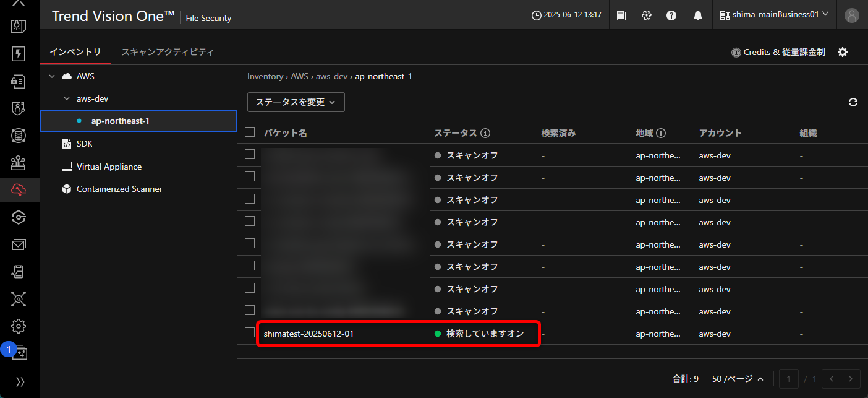Open the gear administration sidebar icon
Viewport: 868px width, 398px height.
pos(19,326)
